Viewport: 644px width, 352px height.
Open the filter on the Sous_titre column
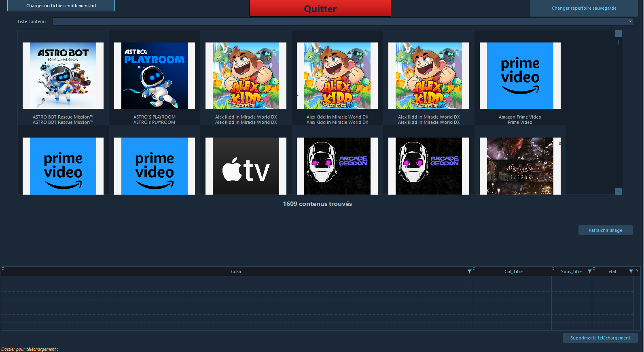point(589,271)
